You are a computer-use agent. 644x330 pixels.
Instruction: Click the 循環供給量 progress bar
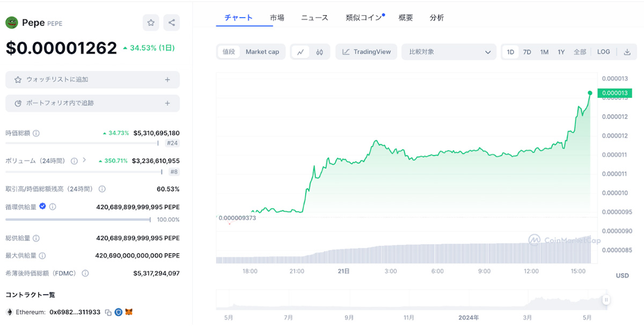click(x=78, y=219)
